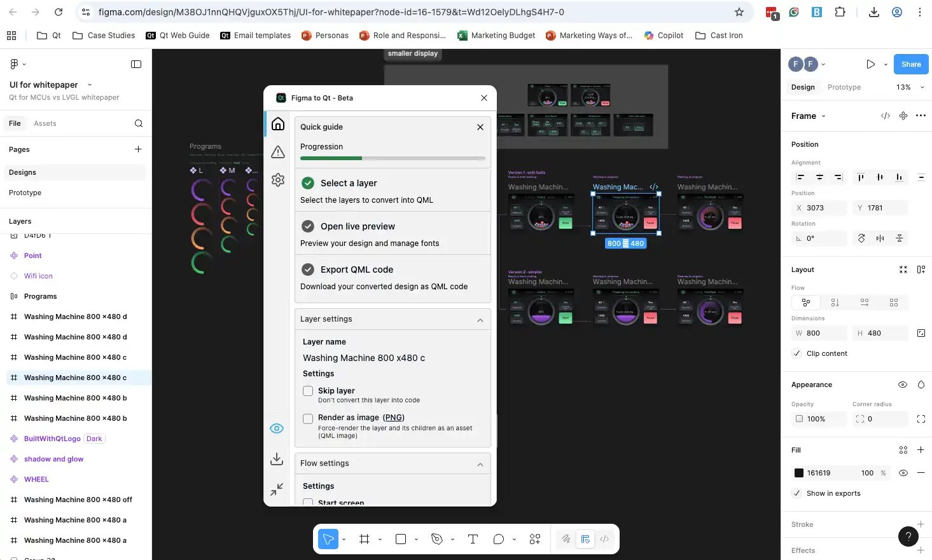This screenshot has height=560, width=932.
Task: Pick the Frame tool
Action: coord(365,539)
